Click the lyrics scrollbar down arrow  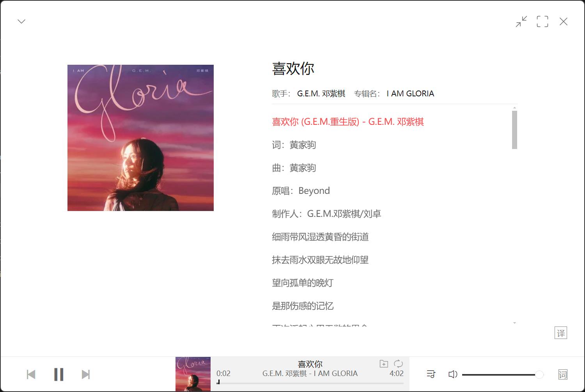click(x=514, y=323)
